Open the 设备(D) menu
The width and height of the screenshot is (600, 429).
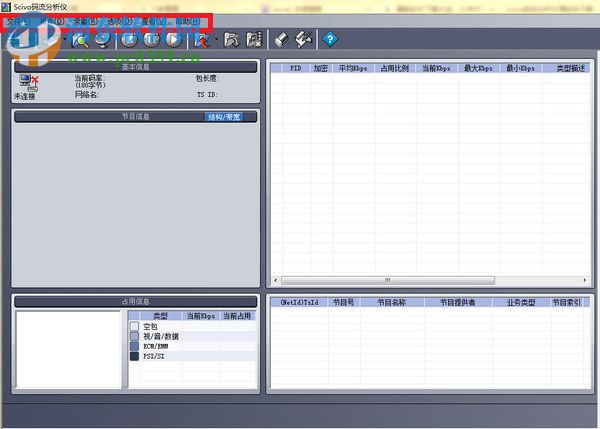[x=51, y=21]
